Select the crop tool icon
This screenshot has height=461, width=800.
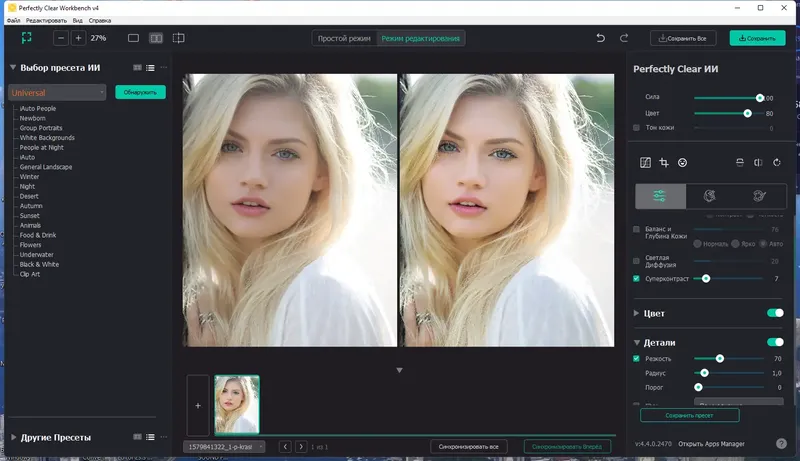pyautogui.click(x=664, y=163)
